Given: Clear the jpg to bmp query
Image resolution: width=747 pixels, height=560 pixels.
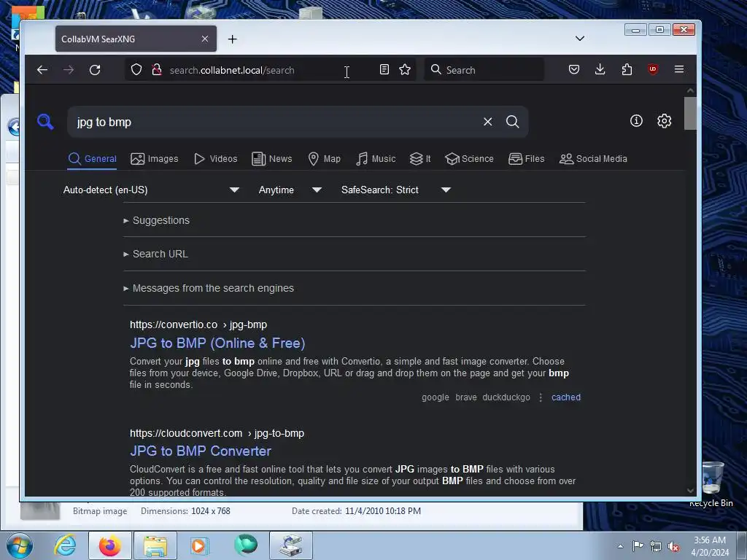Looking at the screenshot, I should coord(488,122).
